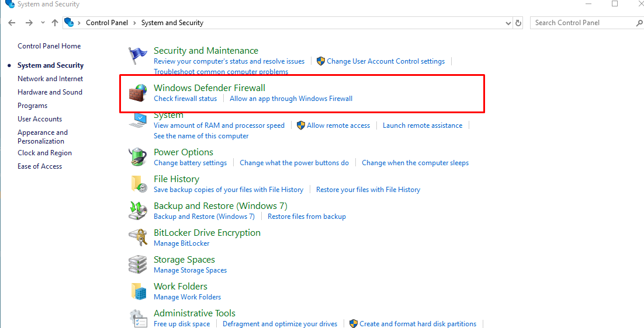The height and width of the screenshot is (328, 644).
Task: Open Programs category
Action: point(33,106)
